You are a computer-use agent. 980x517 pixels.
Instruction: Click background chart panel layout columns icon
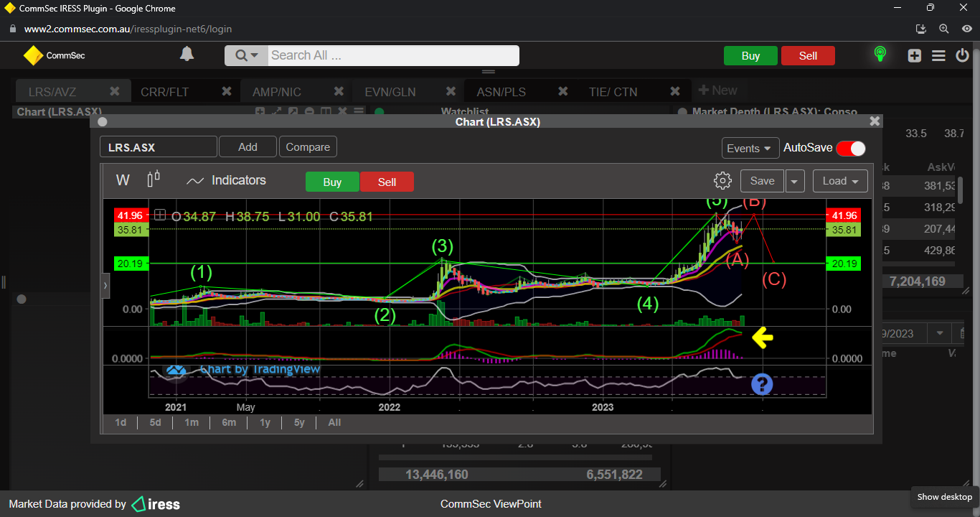326,111
